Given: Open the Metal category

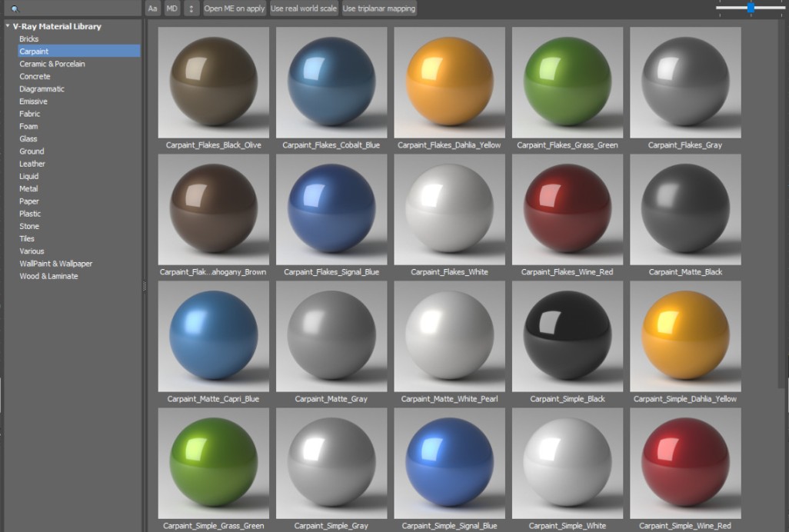Looking at the screenshot, I should tap(28, 188).
